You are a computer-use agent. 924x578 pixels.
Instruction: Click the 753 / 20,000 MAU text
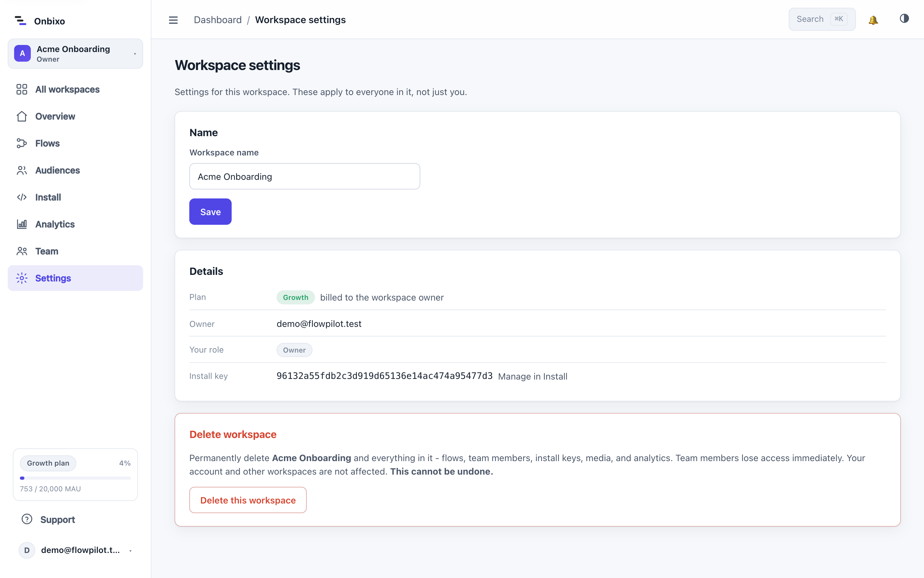50,489
